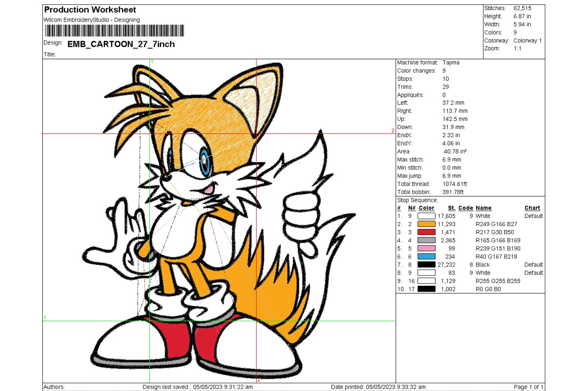Click the character's blue eye
The image size is (588, 391).
204,160
